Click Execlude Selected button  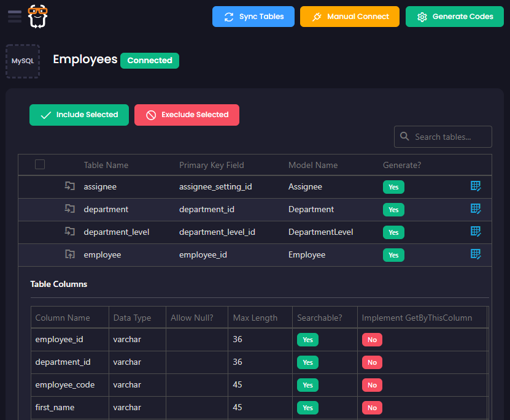pos(187,115)
